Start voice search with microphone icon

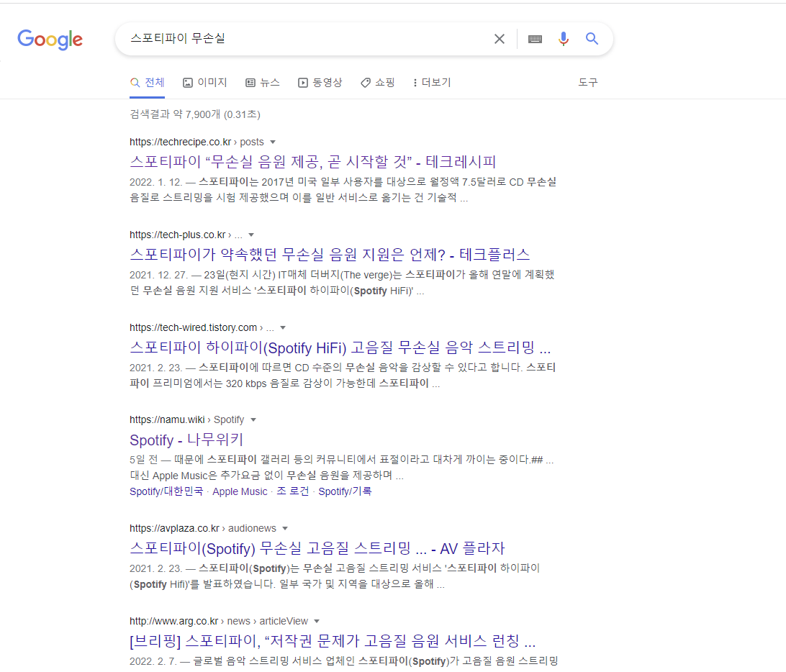(x=564, y=39)
